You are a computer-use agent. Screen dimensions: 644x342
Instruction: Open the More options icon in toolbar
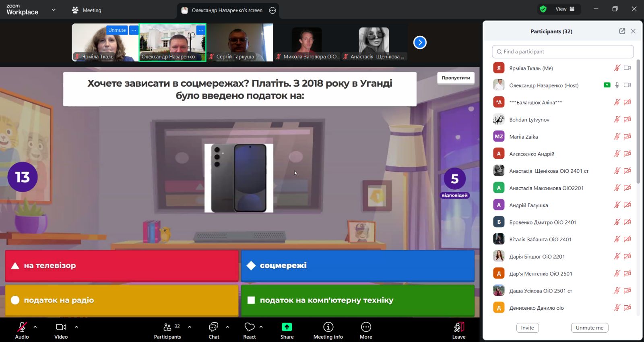coord(365,327)
